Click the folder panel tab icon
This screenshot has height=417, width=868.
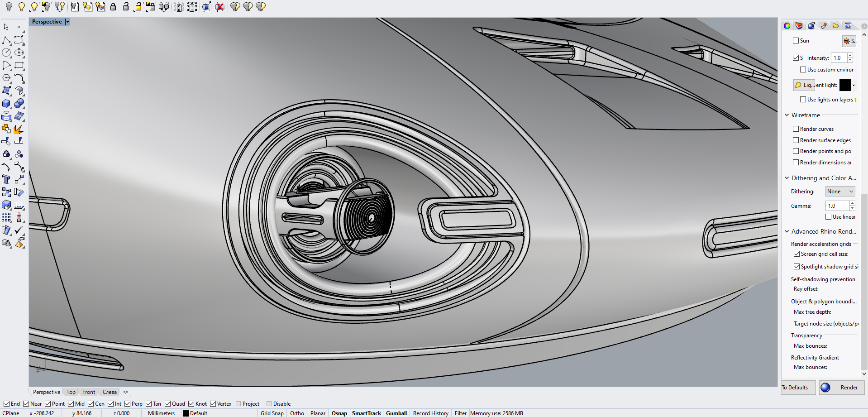836,26
